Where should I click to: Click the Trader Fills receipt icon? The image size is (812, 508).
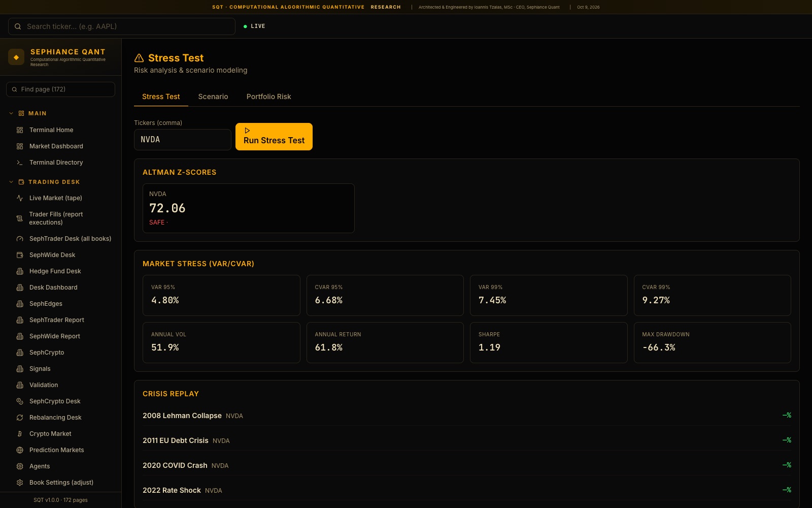click(x=20, y=218)
